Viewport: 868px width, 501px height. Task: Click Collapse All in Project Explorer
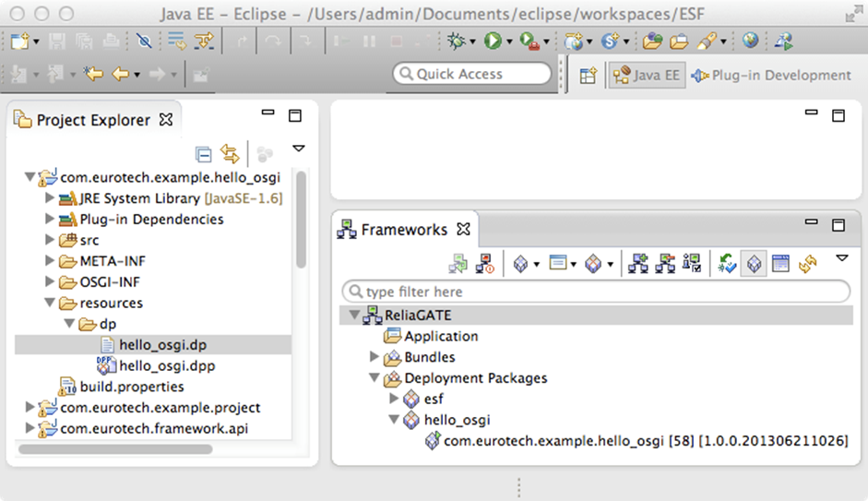(203, 154)
